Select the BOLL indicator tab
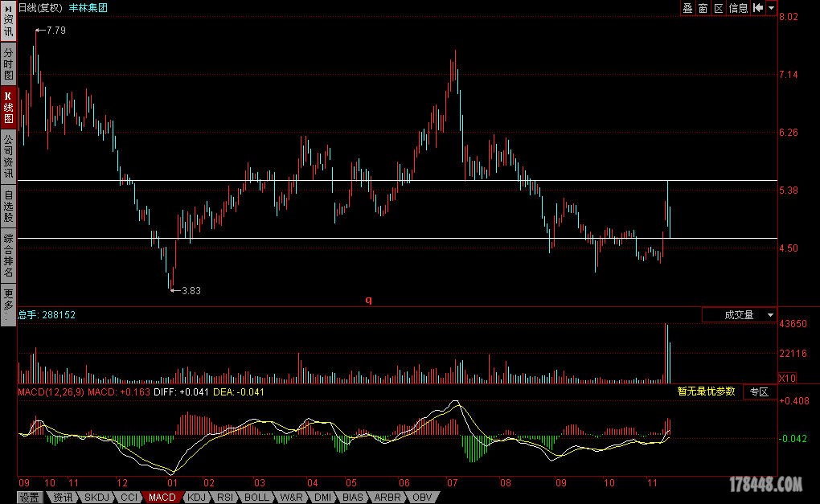The height and width of the screenshot is (504, 820). [256, 498]
